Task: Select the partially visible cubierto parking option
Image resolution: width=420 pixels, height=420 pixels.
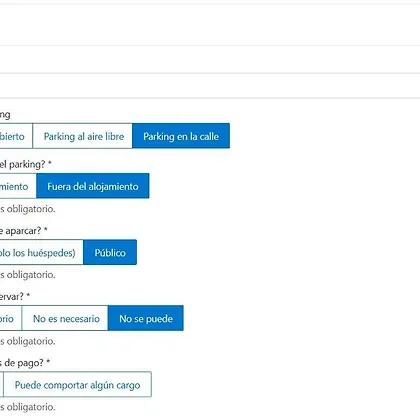Action: click(x=16, y=136)
